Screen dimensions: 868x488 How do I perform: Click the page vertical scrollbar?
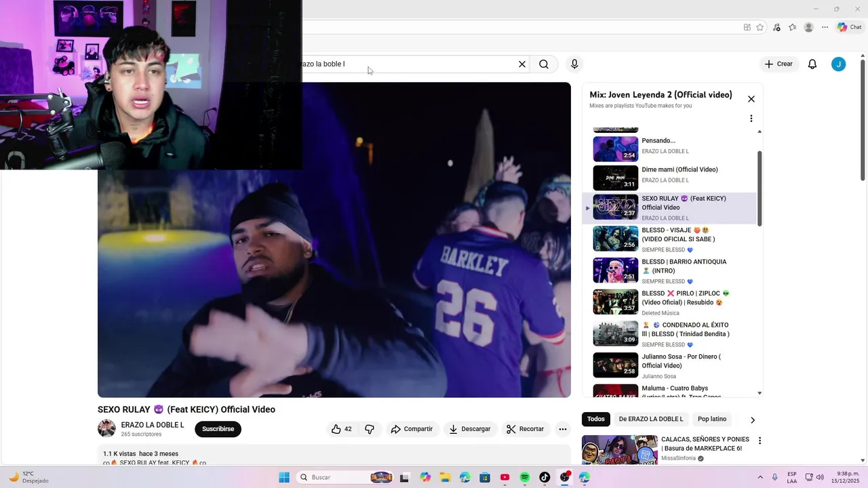coord(863,119)
